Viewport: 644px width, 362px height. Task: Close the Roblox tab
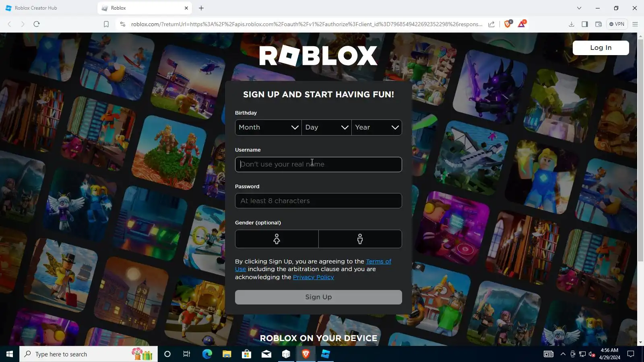pos(186,8)
